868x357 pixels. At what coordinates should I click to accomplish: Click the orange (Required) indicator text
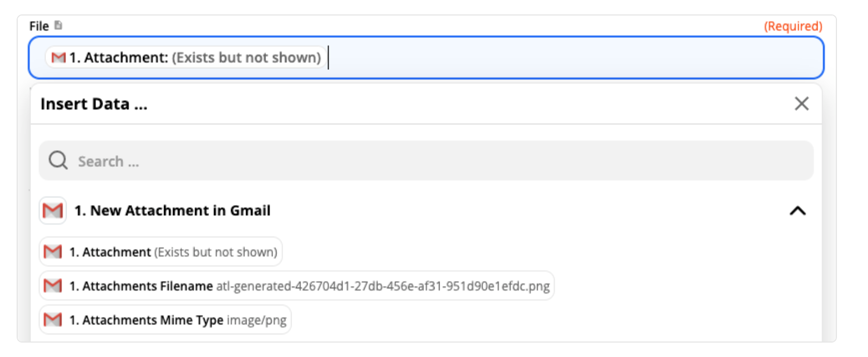pyautogui.click(x=793, y=26)
